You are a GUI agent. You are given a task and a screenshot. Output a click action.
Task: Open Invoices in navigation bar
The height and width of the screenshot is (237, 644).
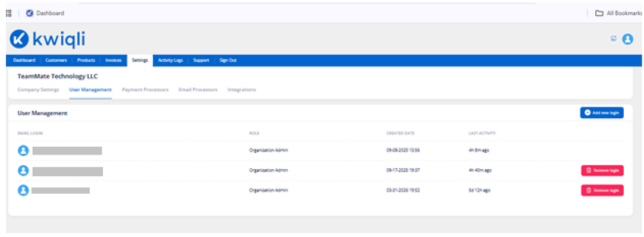[114, 60]
